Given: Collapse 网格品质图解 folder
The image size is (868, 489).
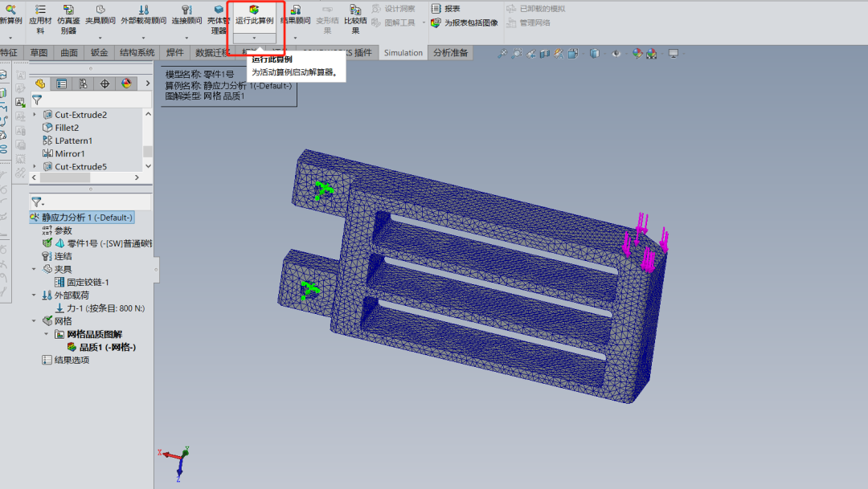Looking at the screenshot, I should [x=46, y=334].
